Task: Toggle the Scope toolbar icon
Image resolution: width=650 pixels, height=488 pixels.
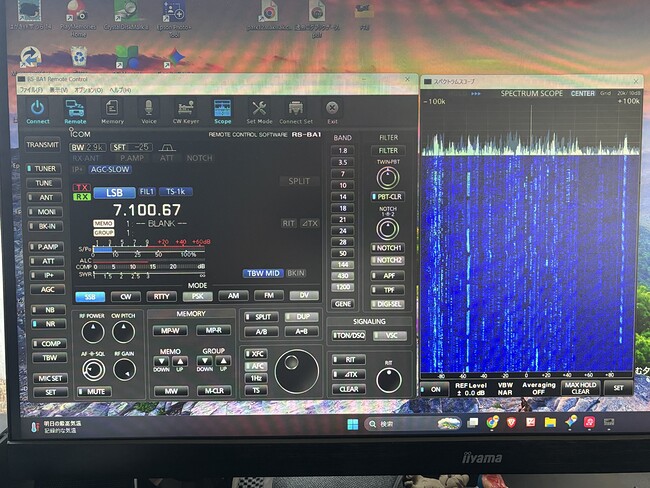Action: click(x=222, y=111)
